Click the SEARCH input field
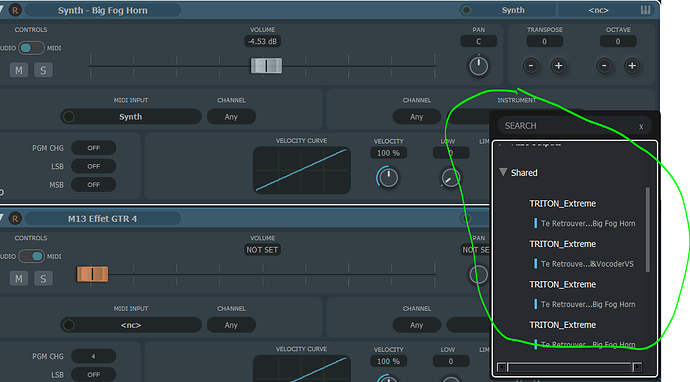The height and width of the screenshot is (382, 690). click(568, 126)
